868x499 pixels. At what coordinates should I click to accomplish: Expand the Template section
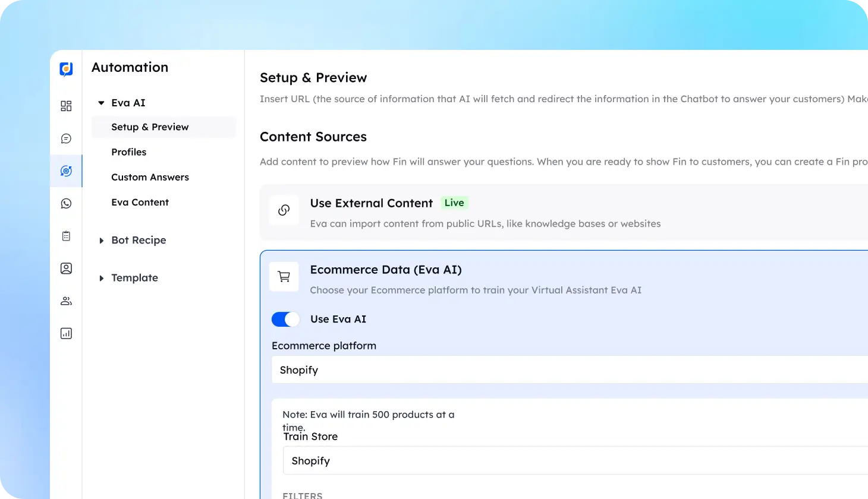(x=101, y=278)
